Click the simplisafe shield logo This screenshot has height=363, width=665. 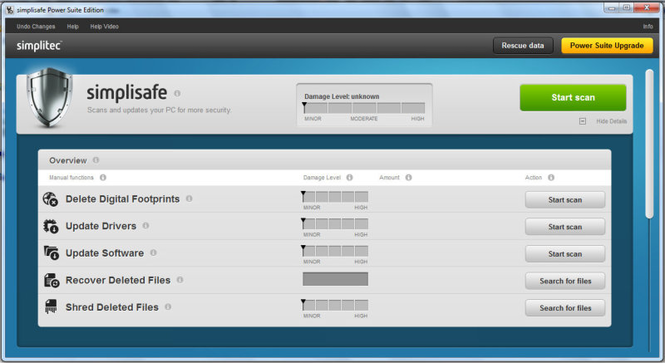click(x=49, y=97)
